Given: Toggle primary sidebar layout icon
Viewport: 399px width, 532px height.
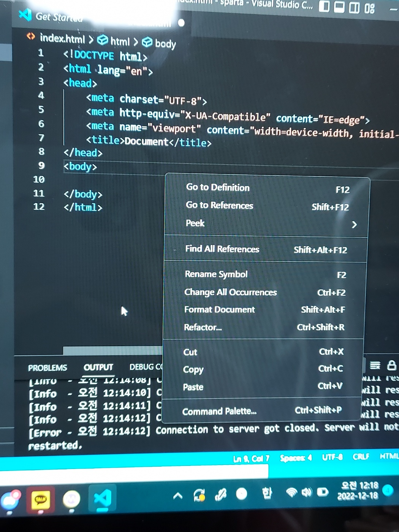Looking at the screenshot, I should (x=324, y=6).
